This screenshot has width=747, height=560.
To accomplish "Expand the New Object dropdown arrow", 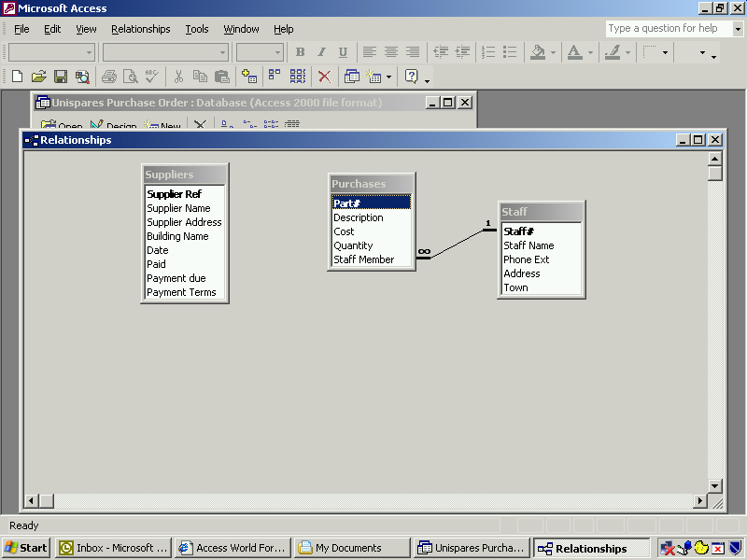I will pos(388,77).
